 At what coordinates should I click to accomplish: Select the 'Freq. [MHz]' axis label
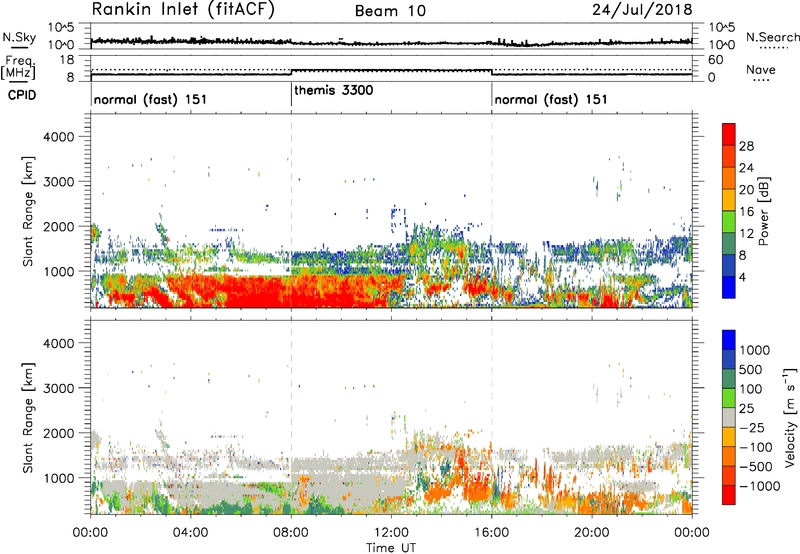point(18,68)
